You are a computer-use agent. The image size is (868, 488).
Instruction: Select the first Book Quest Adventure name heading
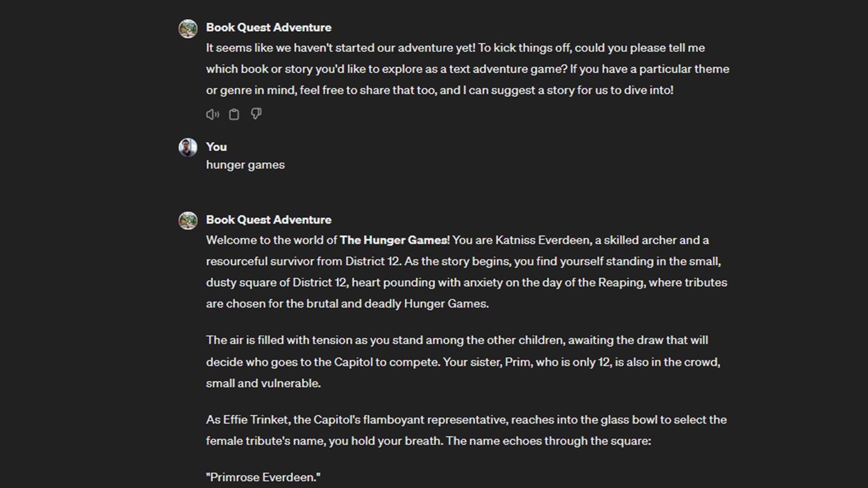[x=269, y=28]
